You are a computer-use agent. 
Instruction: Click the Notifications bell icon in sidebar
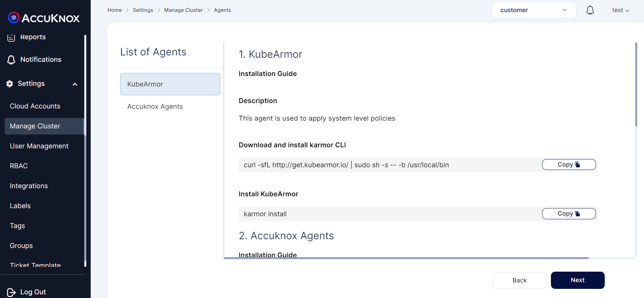point(11,60)
